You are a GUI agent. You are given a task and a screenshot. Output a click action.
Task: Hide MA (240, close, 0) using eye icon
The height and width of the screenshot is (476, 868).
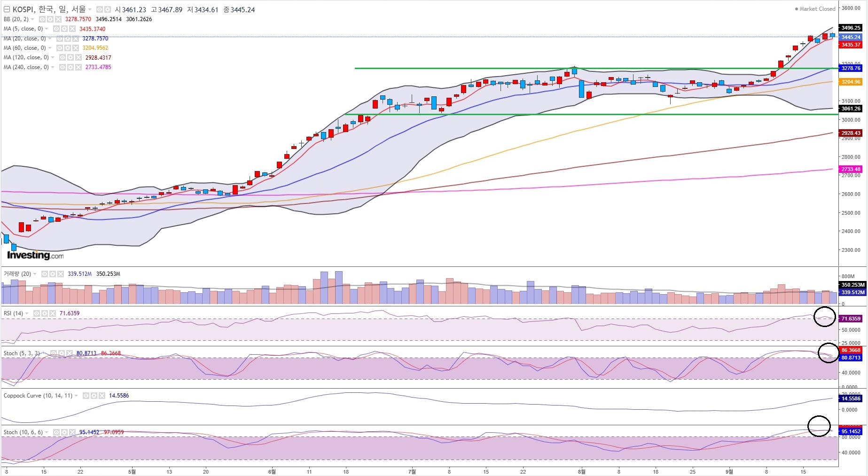click(x=63, y=67)
